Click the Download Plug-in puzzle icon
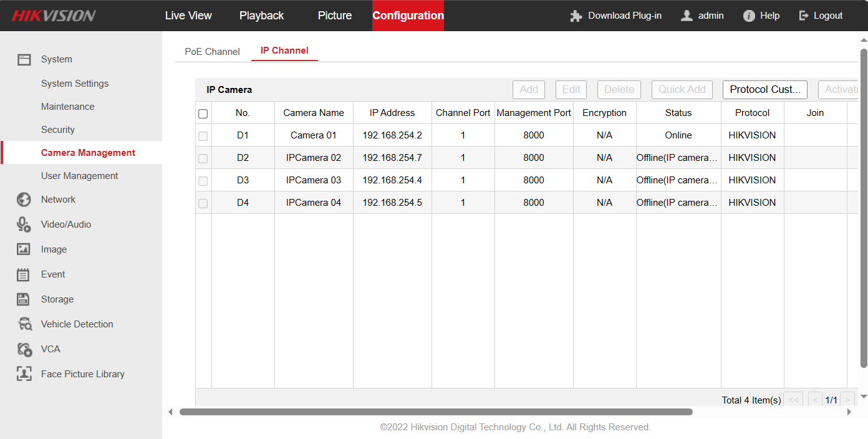 click(x=576, y=16)
